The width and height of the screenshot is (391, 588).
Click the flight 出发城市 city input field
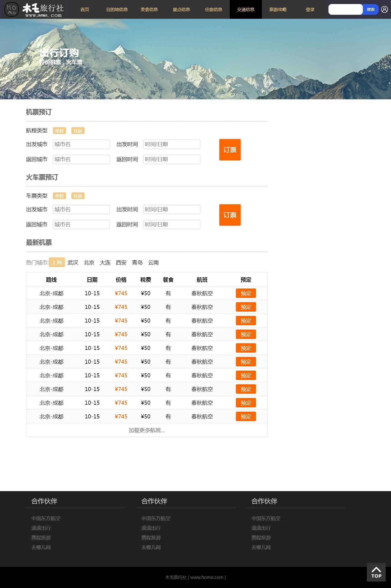pos(81,144)
